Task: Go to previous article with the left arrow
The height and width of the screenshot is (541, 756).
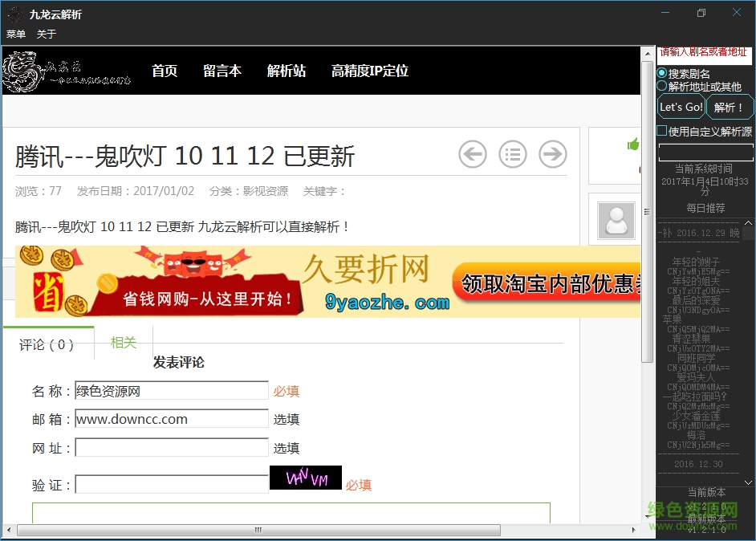Action: [x=473, y=154]
